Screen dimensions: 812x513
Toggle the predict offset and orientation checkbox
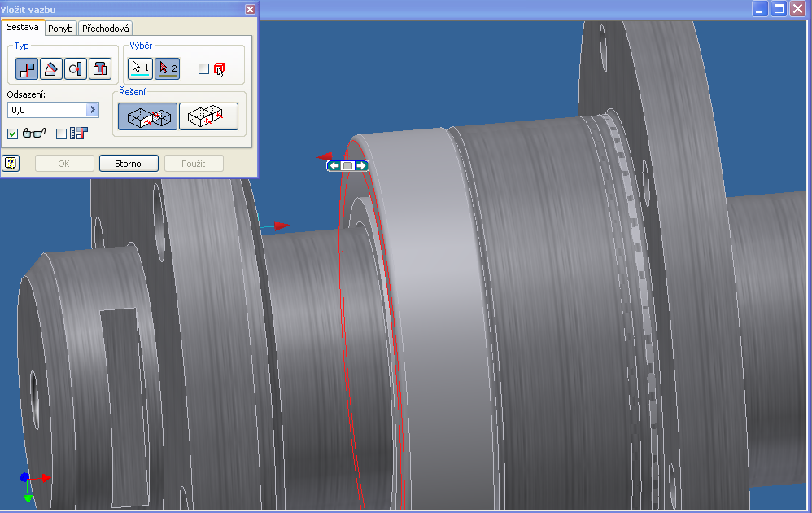[x=61, y=134]
